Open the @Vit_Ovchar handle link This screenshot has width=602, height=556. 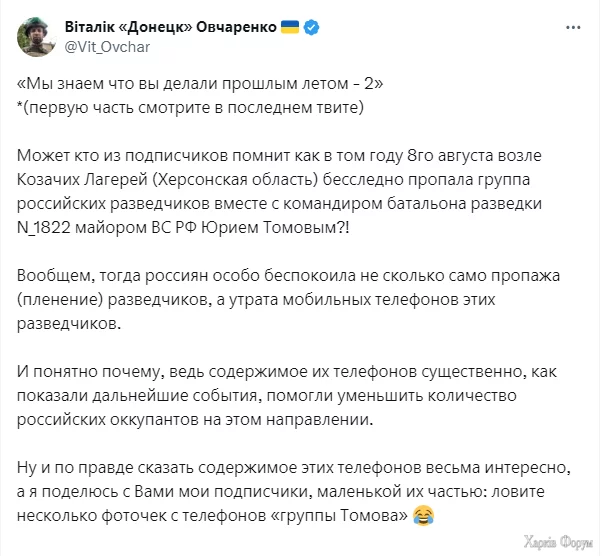[x=107, y=47]
